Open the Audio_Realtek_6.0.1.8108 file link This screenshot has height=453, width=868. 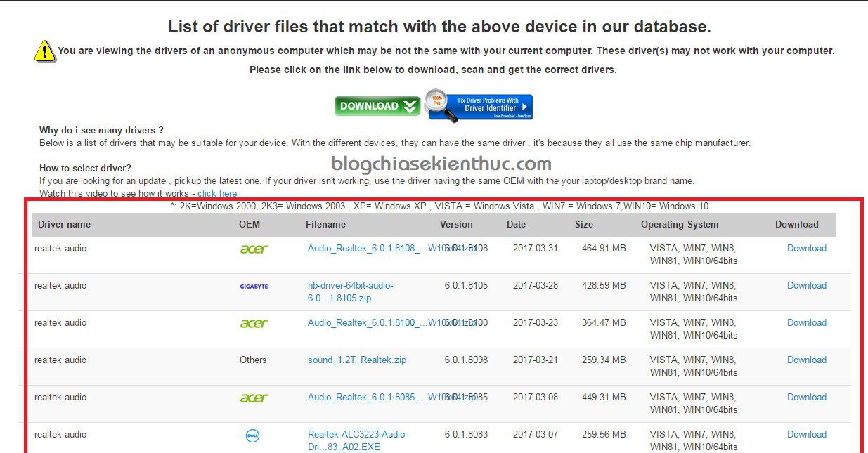391,248
